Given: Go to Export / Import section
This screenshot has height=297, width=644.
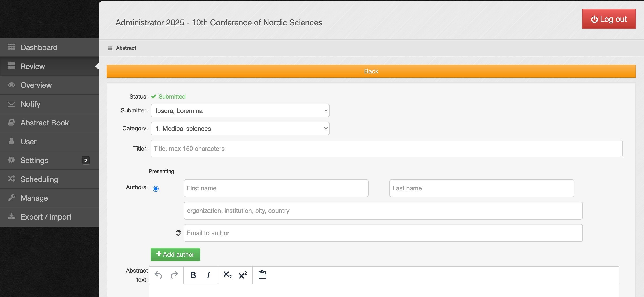Looking at the screenshot, I should pos(46,217).
